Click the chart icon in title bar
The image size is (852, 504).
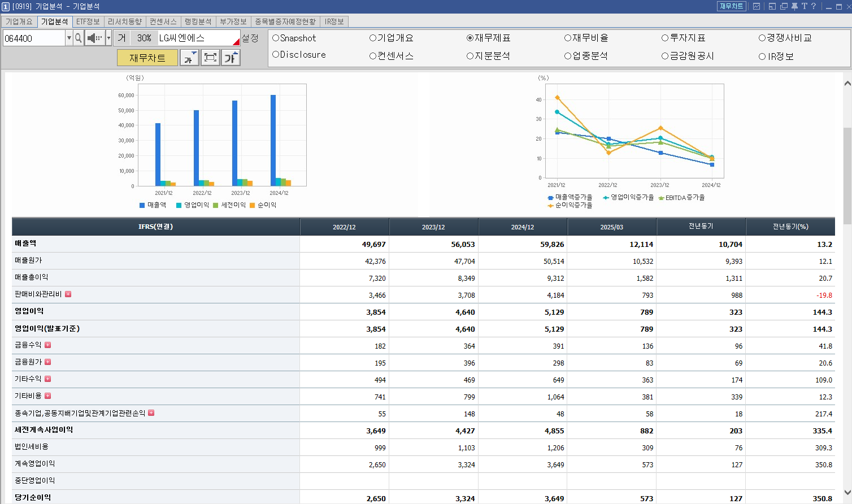click(757, 6)
